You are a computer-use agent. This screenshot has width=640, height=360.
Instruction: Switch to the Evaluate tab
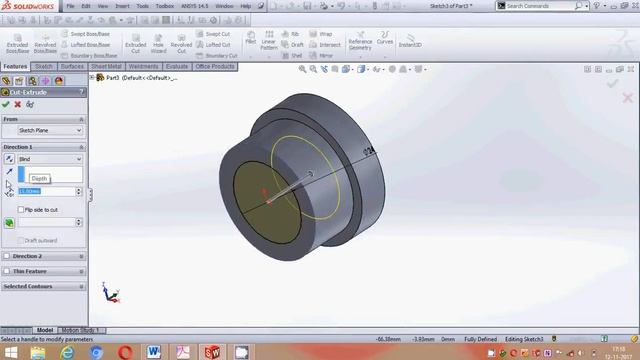177,66
